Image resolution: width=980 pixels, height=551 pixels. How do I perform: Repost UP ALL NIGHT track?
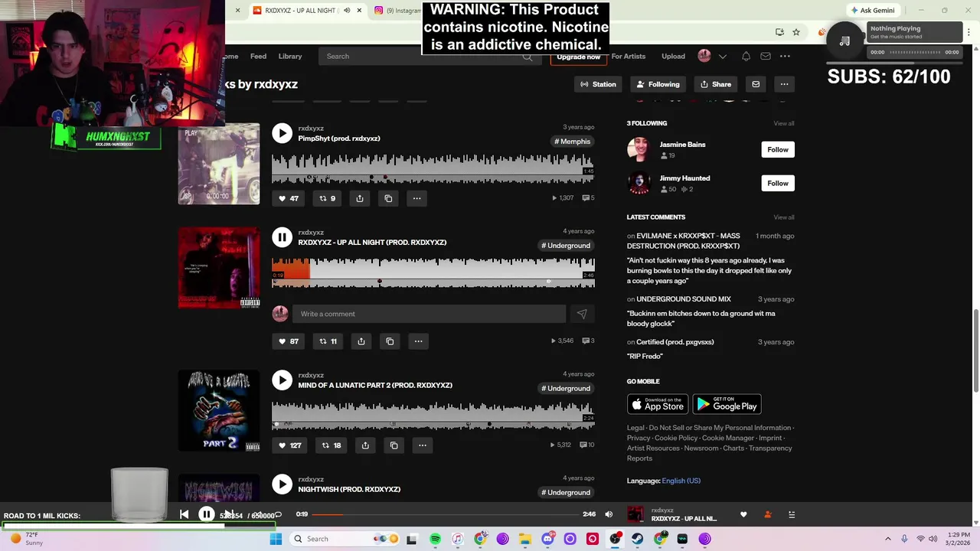pyautogui.click(x=328, y=341)
